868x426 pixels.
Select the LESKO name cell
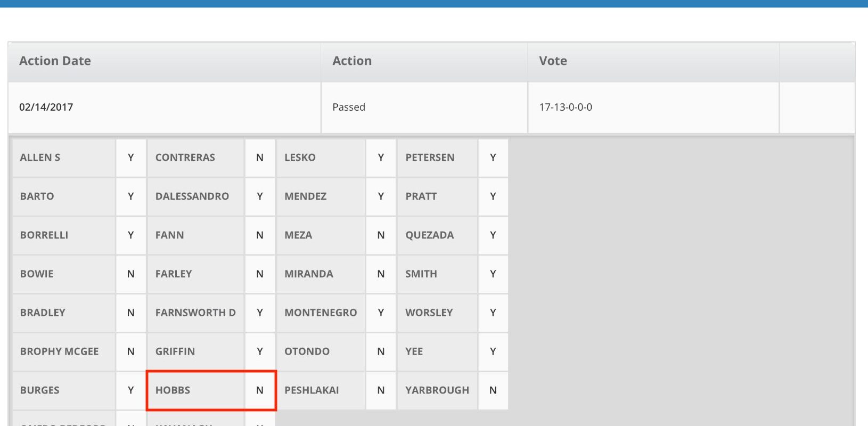tap(321, 158)
